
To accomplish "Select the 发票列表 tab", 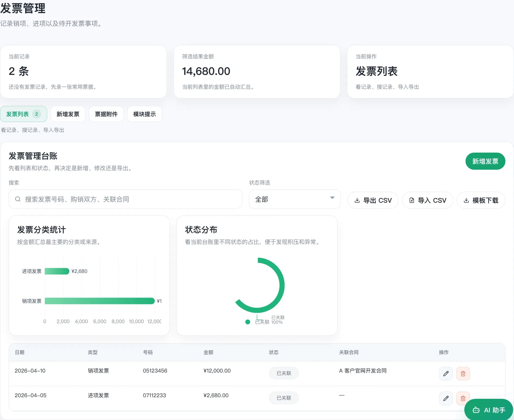I will pos(23,114).
